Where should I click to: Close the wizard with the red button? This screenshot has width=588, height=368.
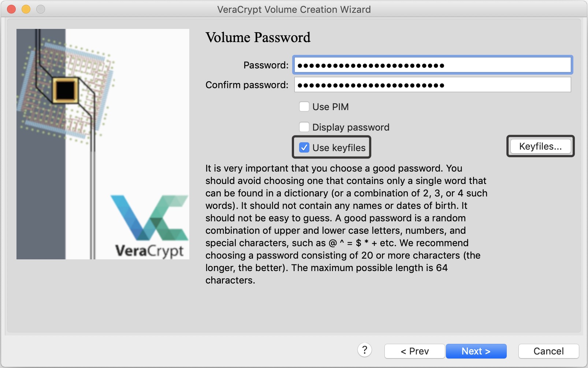click(11, 9)
